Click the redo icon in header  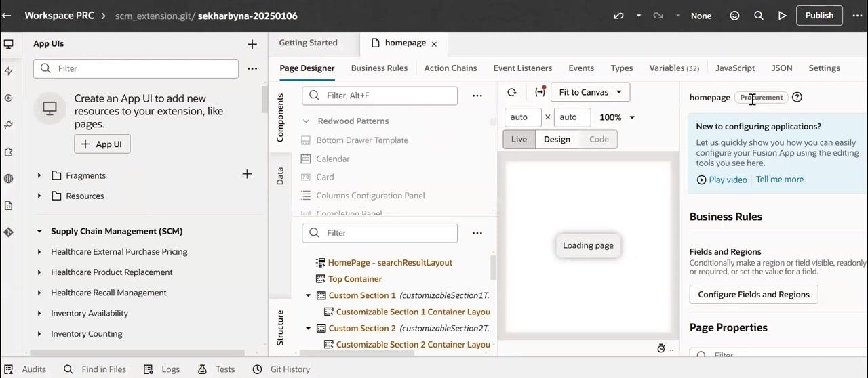point(658,16)
